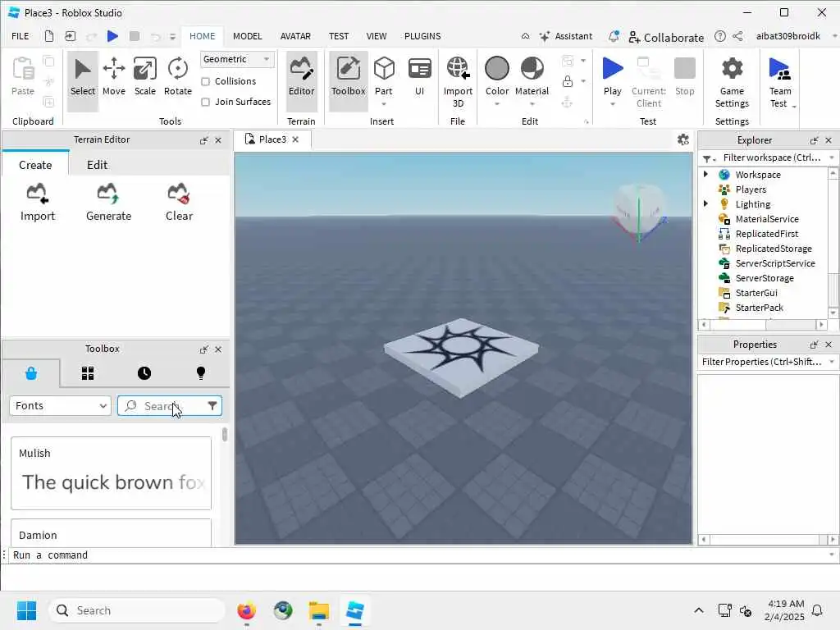The height and width of the screenshot is (630, 840).
Task: Open Filter workspace dropdown arrow
Action: click(832, 157)
